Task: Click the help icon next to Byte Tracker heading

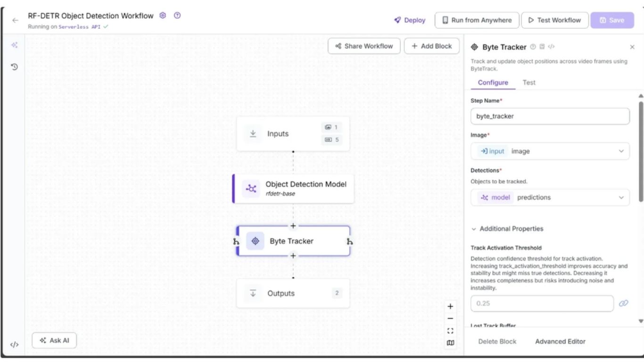Action: [533, 47]
